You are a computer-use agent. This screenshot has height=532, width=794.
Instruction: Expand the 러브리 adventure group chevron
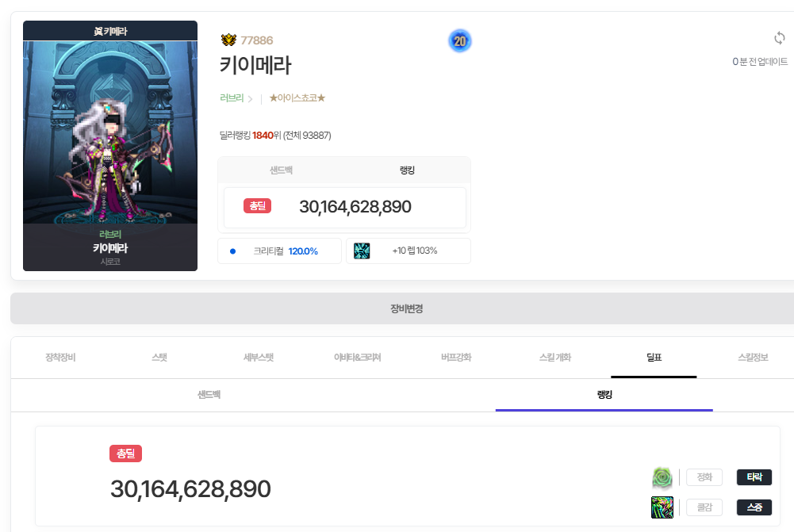[251, 99]
